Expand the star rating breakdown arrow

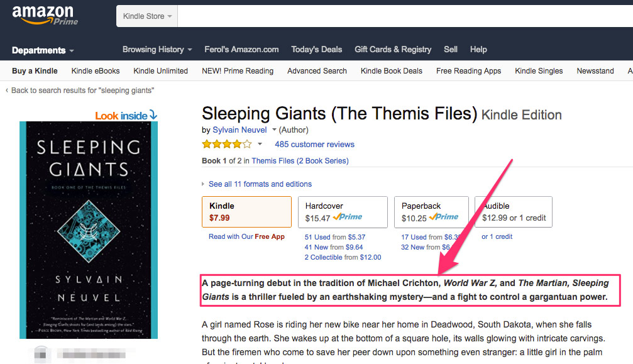(260, 144)
